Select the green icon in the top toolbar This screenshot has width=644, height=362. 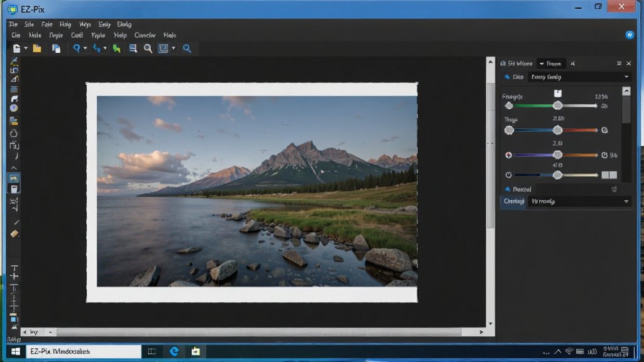tap(116, 48)
